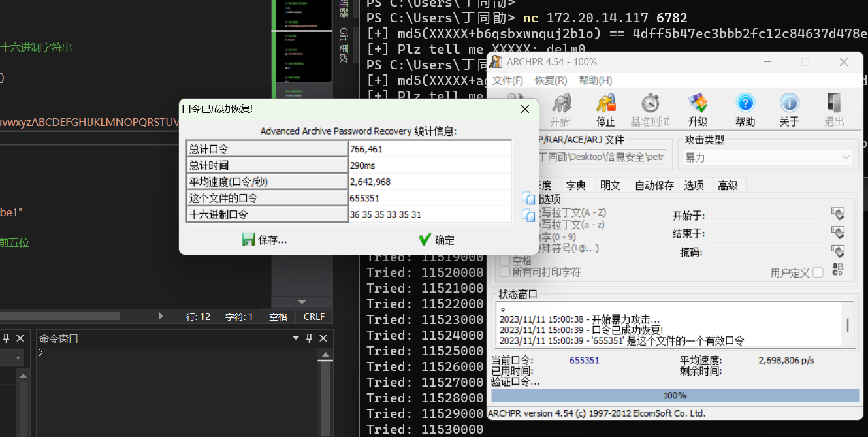Click the 开始于 input field

(765, 214)
